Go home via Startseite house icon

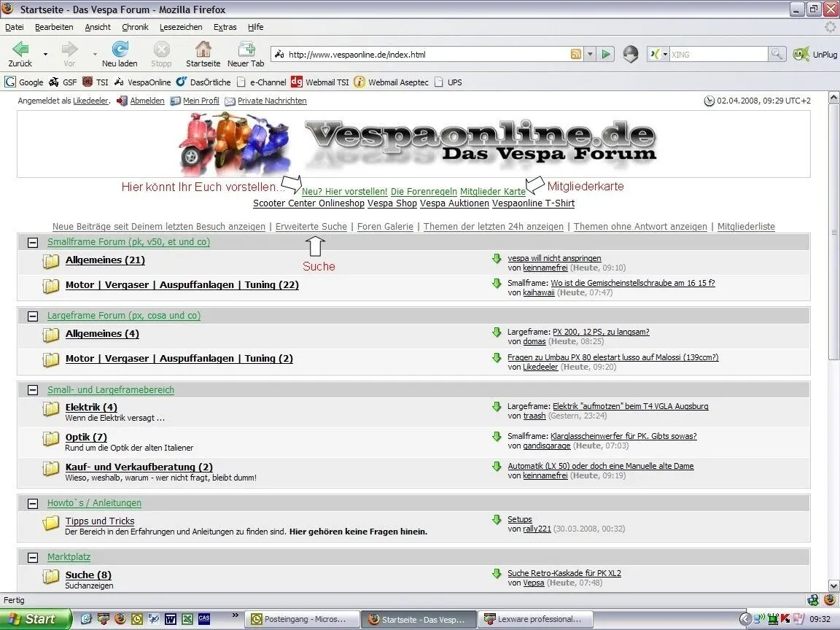(203, 50)
